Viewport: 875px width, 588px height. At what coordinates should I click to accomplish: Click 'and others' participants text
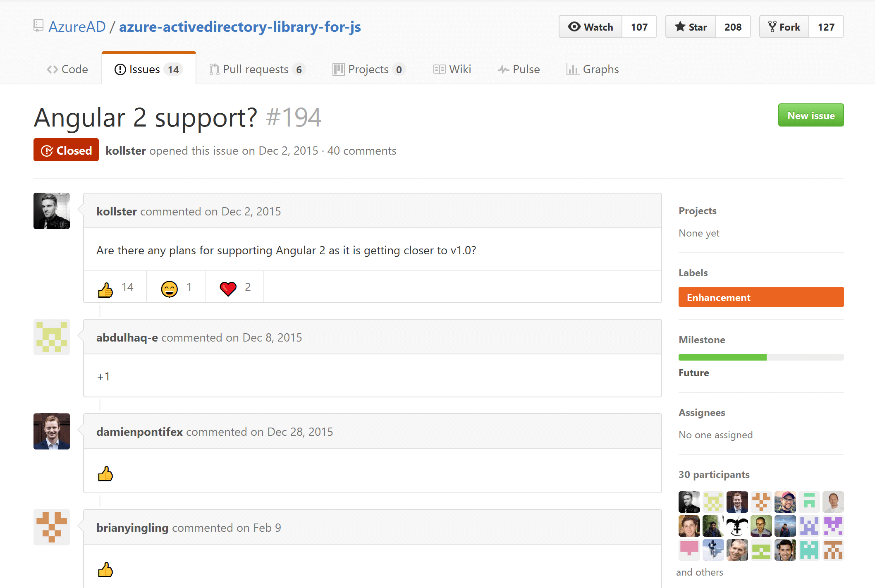click(x=700, y=572)
